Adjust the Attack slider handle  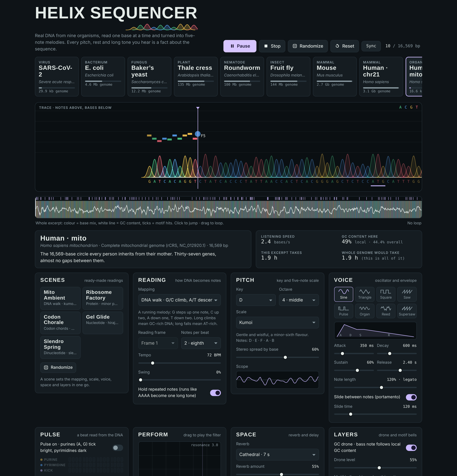342,354
